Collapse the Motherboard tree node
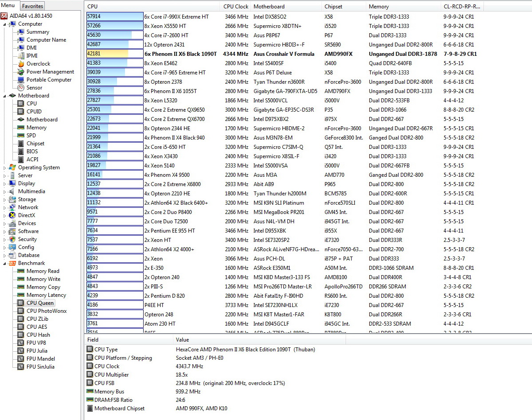 (5, 96)
